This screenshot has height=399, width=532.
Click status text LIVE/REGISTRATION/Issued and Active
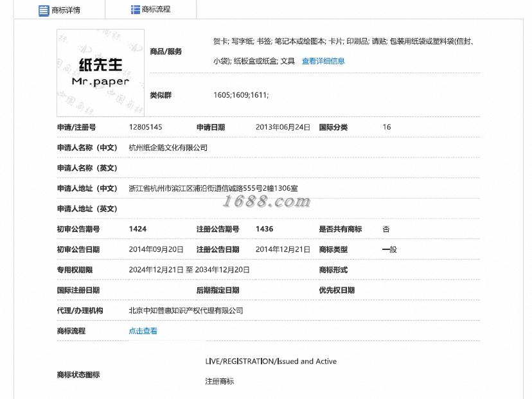point(270,361)
